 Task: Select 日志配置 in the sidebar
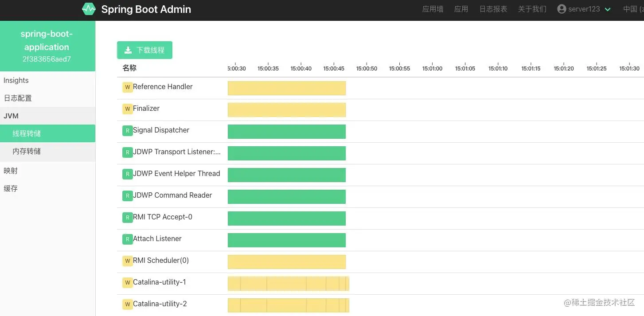tap(47, 98)
